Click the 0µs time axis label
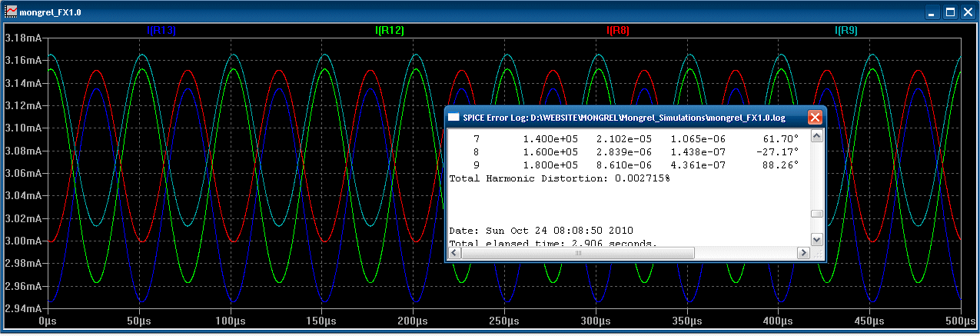Viewport: 980px width, 336px height. [x=48, y=321]
